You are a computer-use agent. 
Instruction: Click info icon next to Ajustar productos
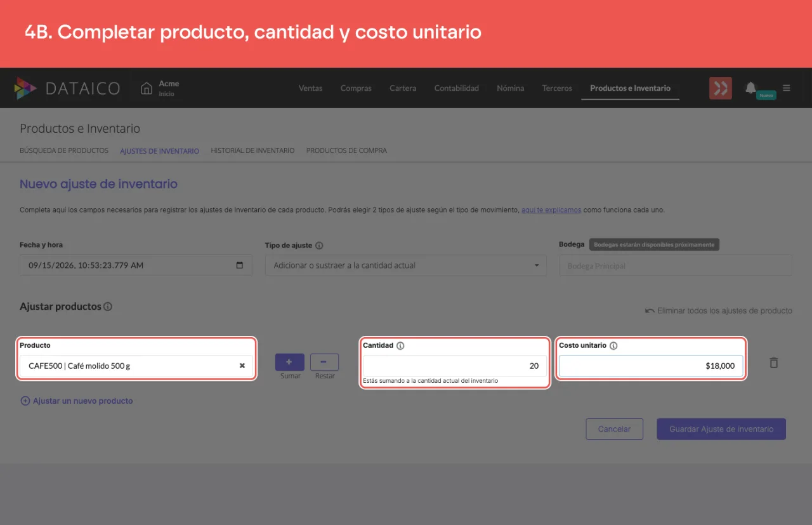(108, 307)
